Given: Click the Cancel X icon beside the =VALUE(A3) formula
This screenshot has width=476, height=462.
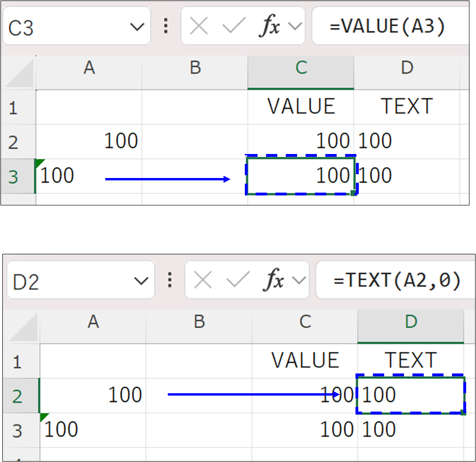Looking at the screenshot, I should 199,27.
